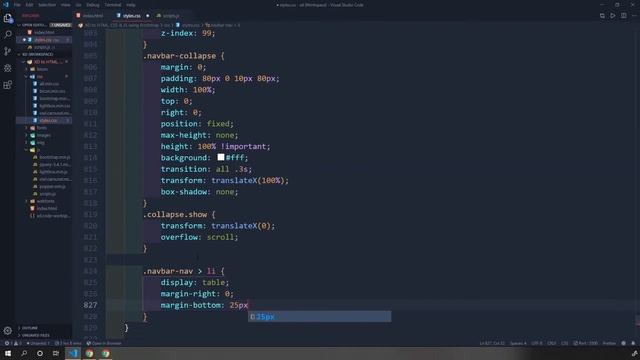Open the Extensions view icon

click(x=8, y=84)
